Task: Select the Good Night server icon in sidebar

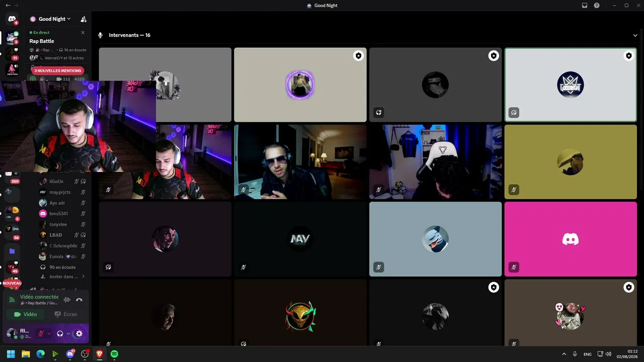Action: pos(12,37)
